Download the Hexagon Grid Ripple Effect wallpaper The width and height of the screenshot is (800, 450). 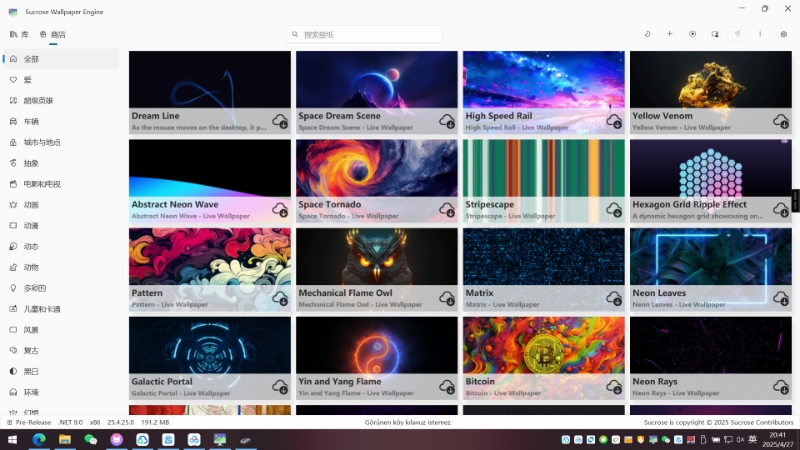click(781, 210)
